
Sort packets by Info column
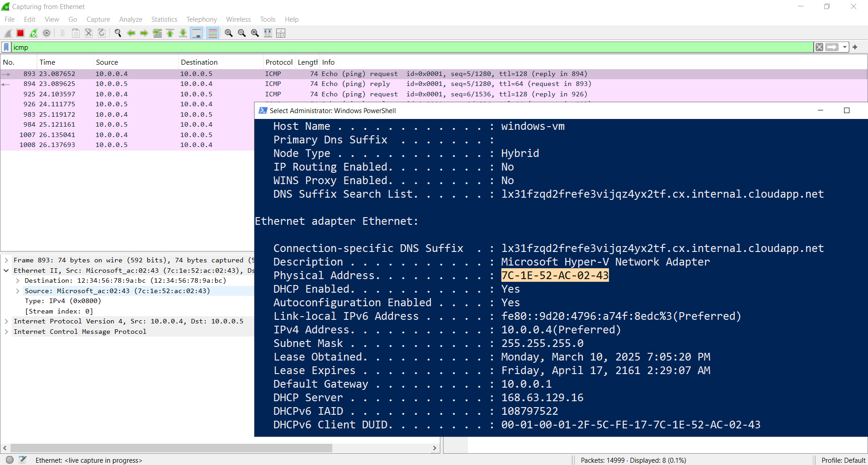point(594,62)
